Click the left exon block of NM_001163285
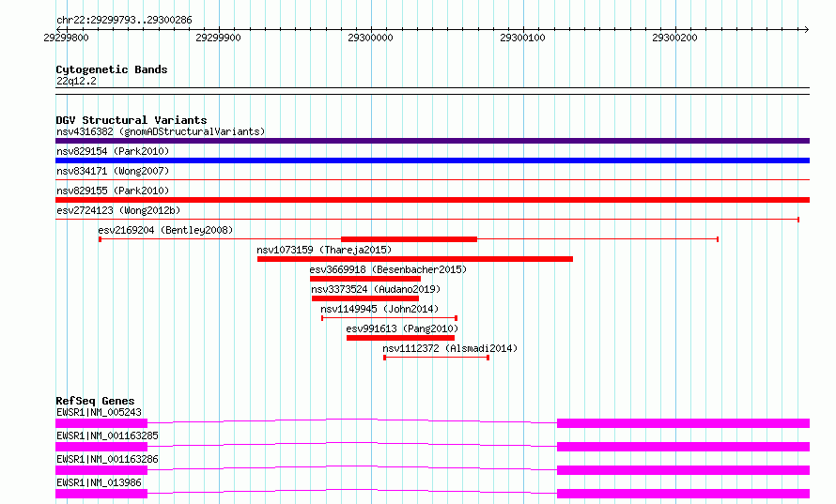836x504 pixels. (x=101, y=447)
